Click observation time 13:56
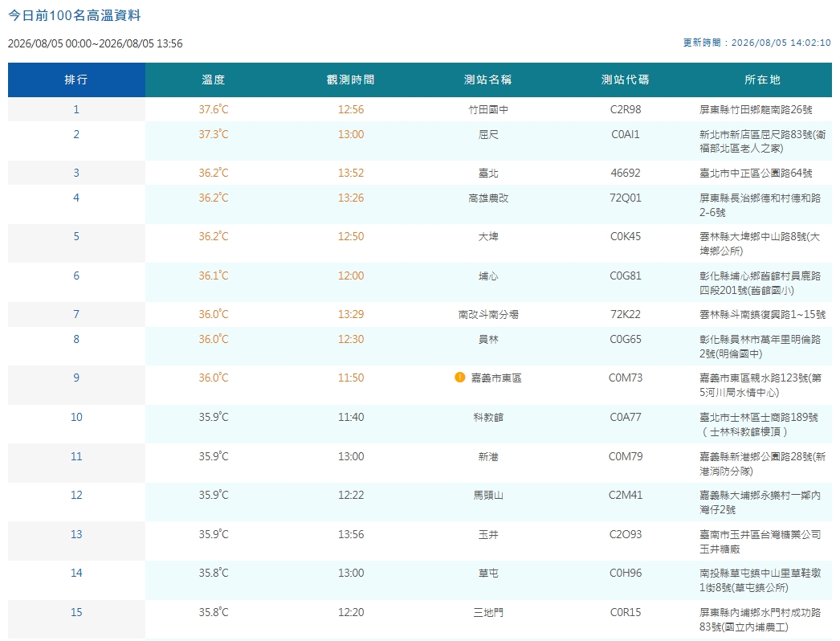Screen dimensions: 840x641 (x=351, y=534)
